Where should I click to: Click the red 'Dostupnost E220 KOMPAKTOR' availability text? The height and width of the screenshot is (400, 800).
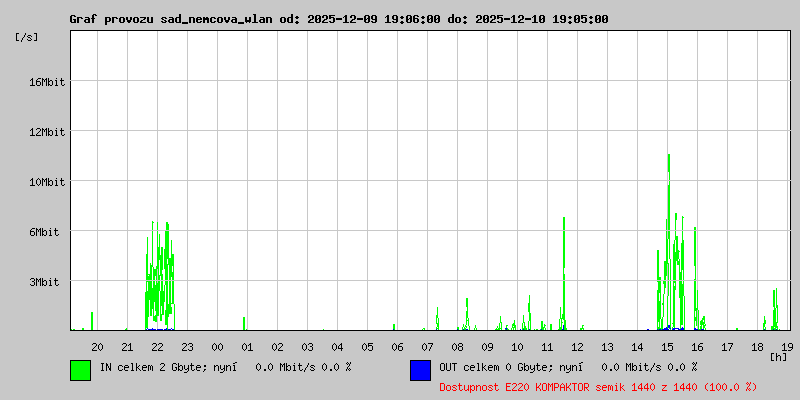coord(598,388)
